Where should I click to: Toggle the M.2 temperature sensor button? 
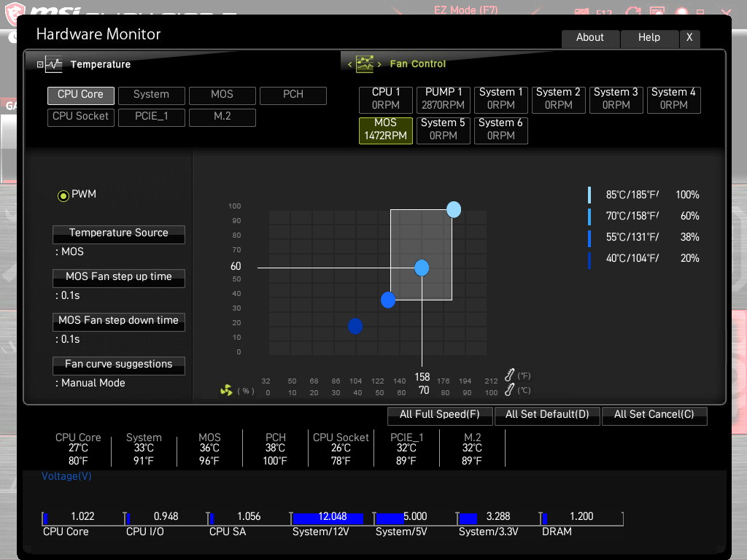click(x=222, y=117)
